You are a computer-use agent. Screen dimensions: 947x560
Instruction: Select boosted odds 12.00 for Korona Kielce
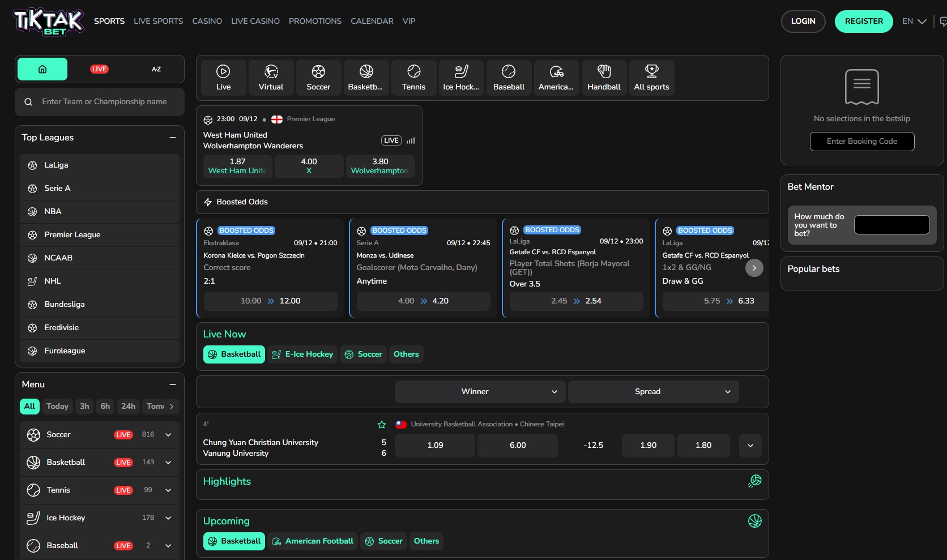coord(271,301)
